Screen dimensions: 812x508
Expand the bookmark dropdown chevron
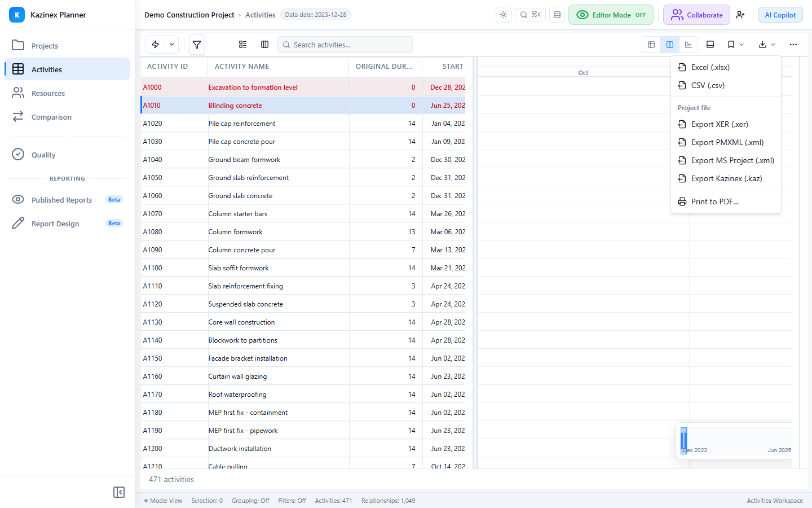[x=742, y=45]
